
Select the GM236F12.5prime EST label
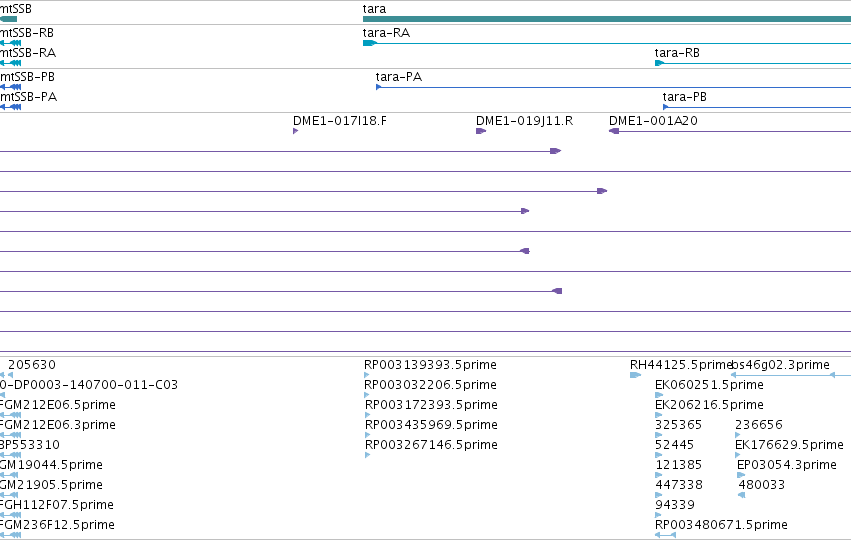point(57,525)
